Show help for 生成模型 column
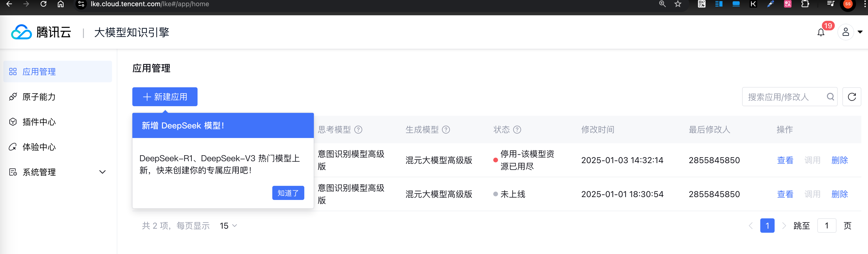868x254 pixels. tap(446, 130)
